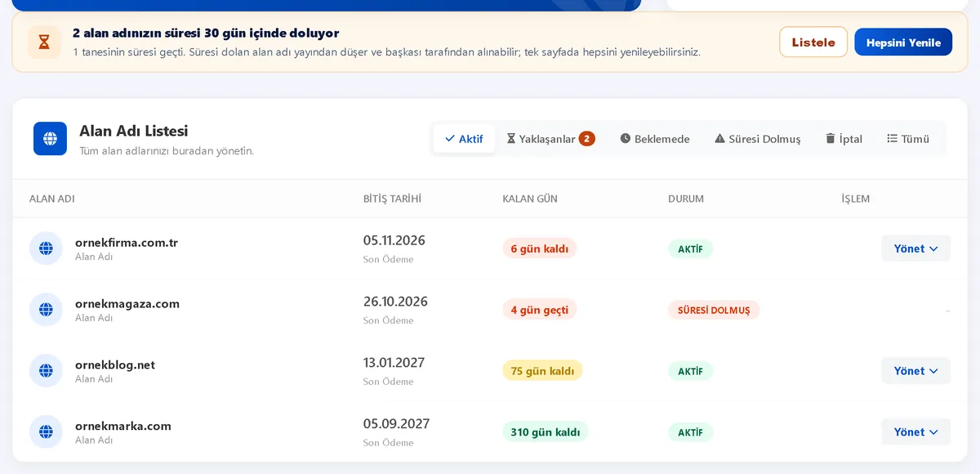980x474 pixels.
Task: Click the domain name ornekfirma.com.tr
Action: 127,243
